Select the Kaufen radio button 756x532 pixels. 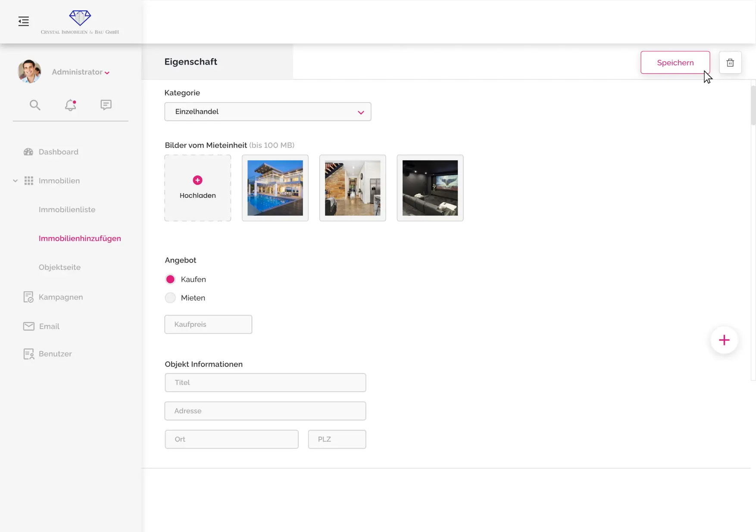(x=170, y=279)
